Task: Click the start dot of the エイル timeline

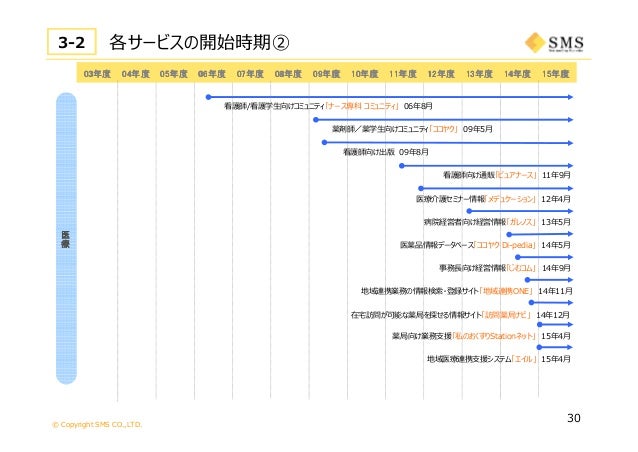Action: tap(540, 347)
